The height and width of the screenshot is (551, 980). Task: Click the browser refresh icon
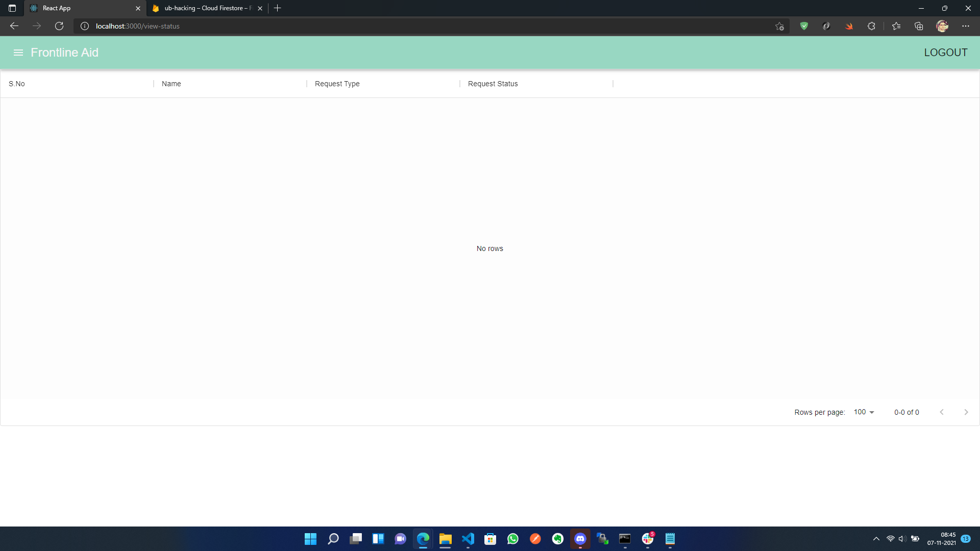tap(59, 26)
